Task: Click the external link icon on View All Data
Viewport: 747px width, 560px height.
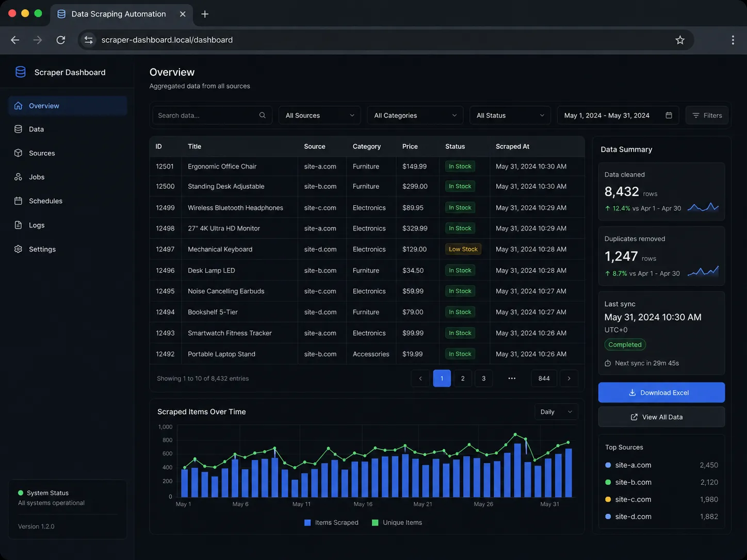Action: pos(634,417)
